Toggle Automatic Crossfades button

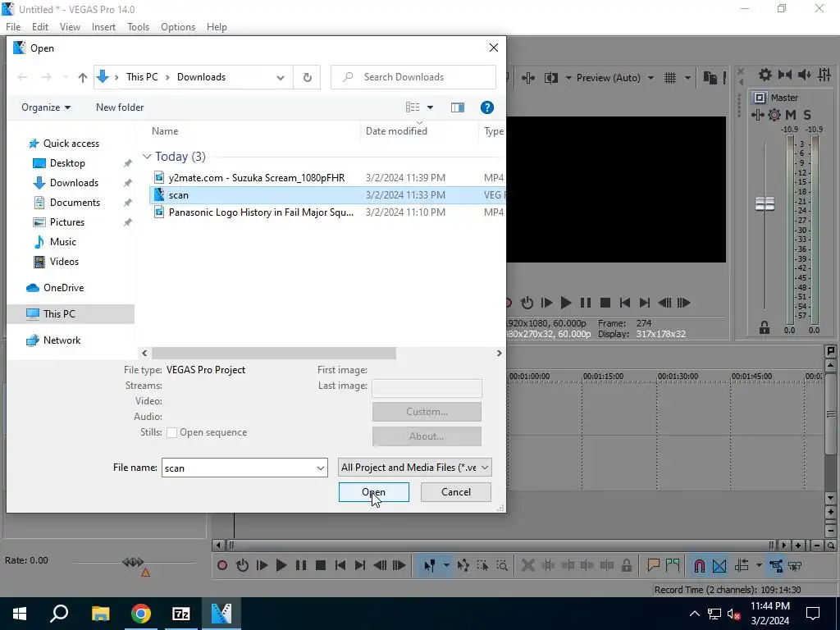point(719,566)
